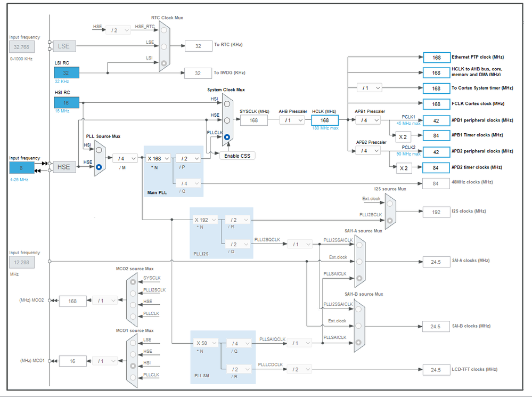Open the PLLI2S /Q divider dropdown
The height and width of the screenshot is (397, 532).
click(238, 245)
